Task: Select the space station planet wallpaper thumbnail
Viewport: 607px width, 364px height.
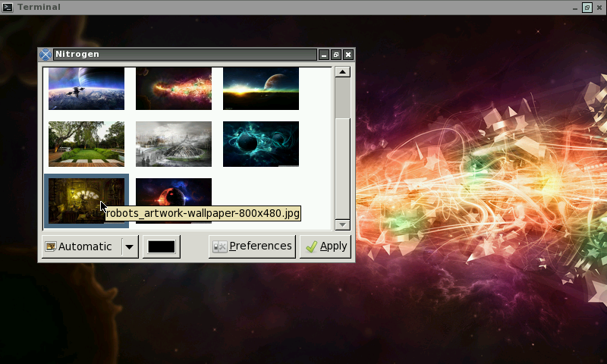Action: point(86,89)
